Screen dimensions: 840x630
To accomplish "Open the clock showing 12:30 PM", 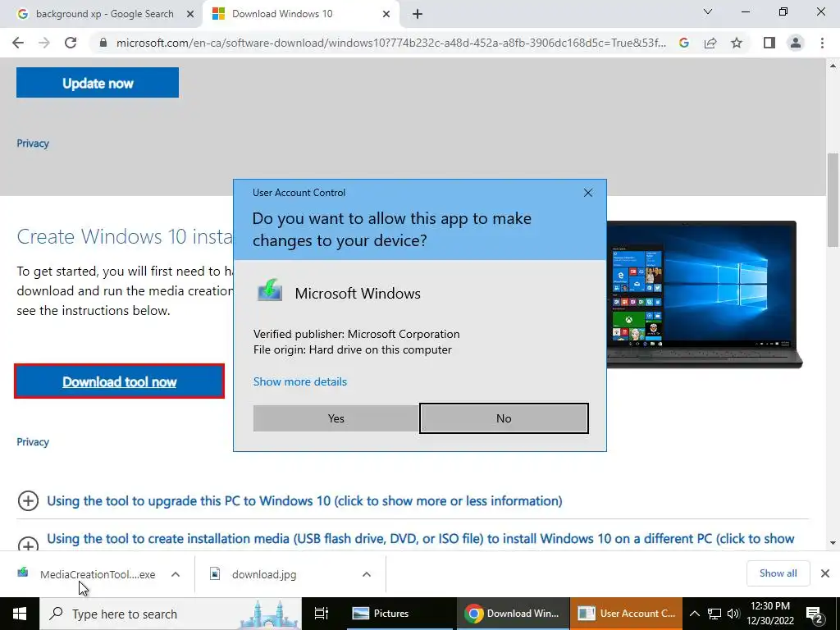I will (769, 614).
